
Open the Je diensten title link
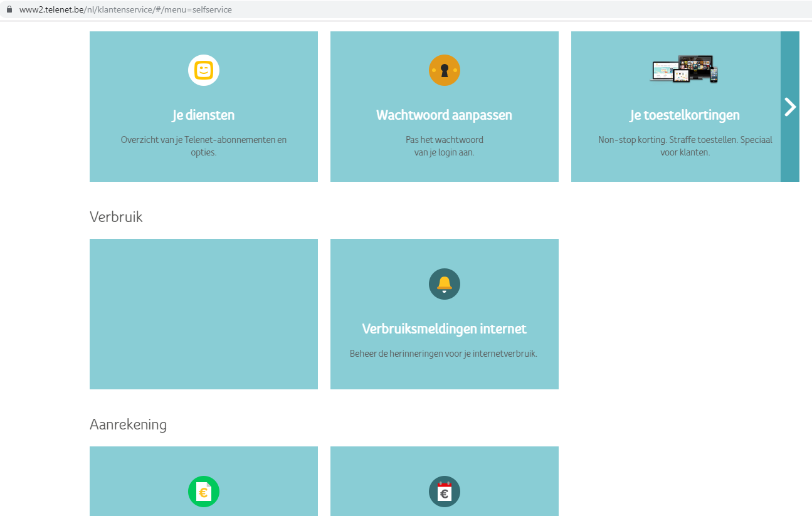[x=204, y=115]
